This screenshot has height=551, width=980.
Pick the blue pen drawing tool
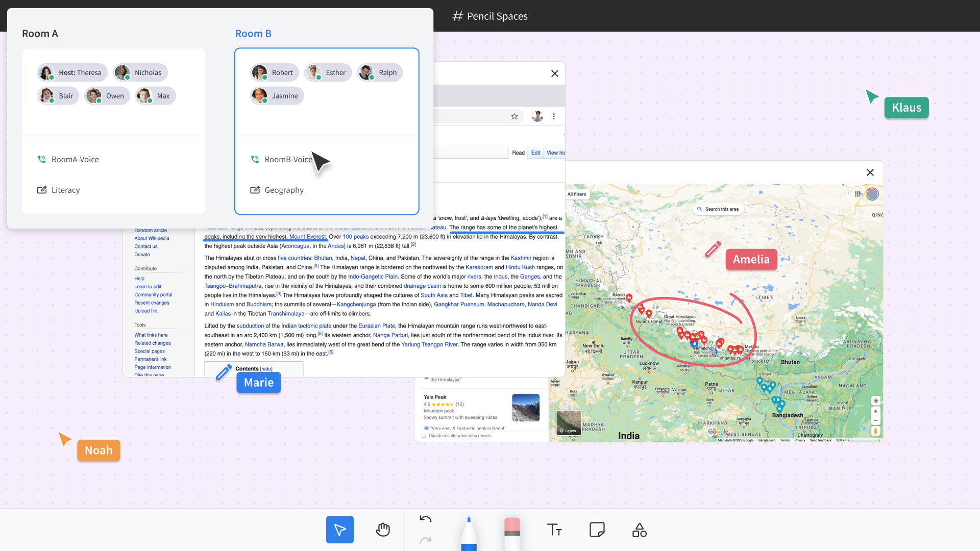coord(469,534)
